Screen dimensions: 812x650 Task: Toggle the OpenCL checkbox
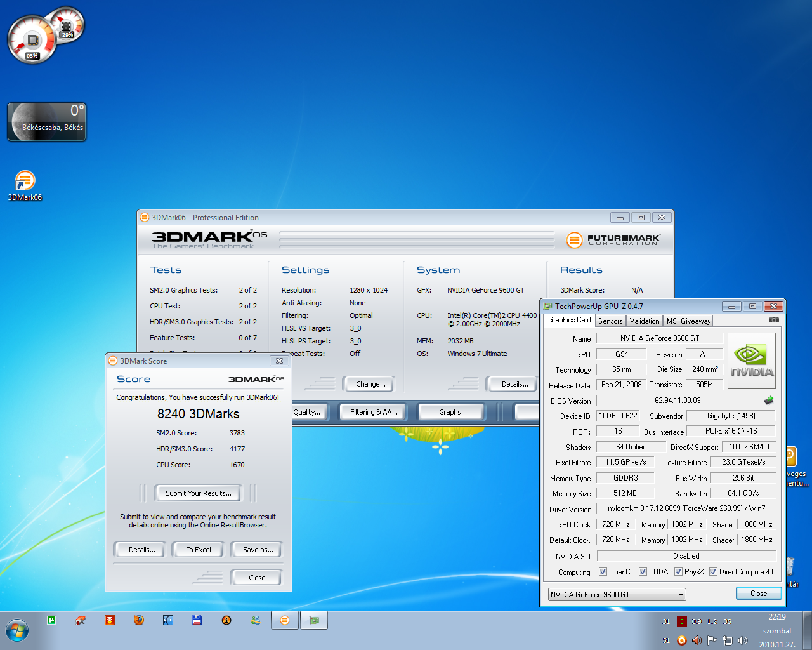[x=603, y=572]
